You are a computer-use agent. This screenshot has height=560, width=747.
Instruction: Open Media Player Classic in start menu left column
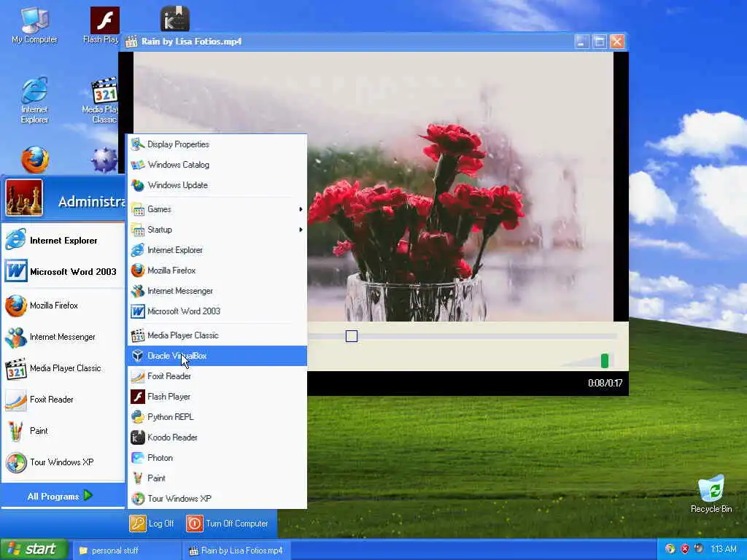[x=63, y=368]
